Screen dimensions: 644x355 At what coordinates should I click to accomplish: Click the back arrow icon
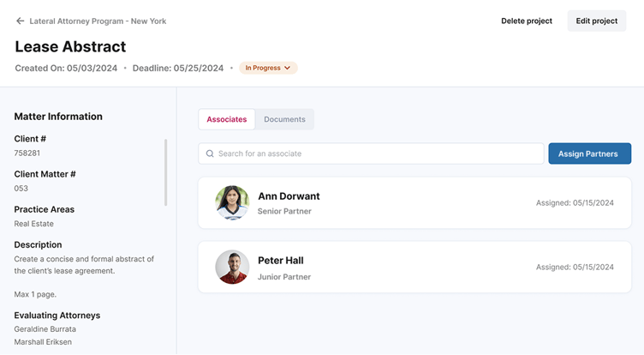pos(20,21)
